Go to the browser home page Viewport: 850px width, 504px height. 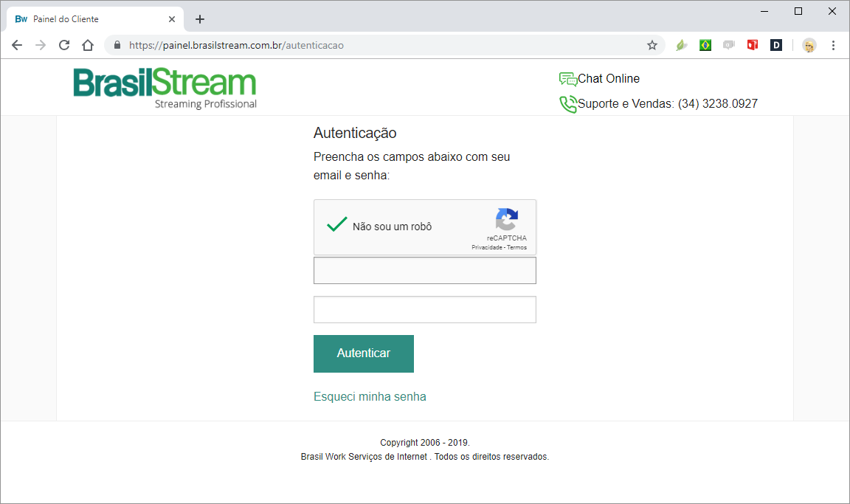coord(88,45)
